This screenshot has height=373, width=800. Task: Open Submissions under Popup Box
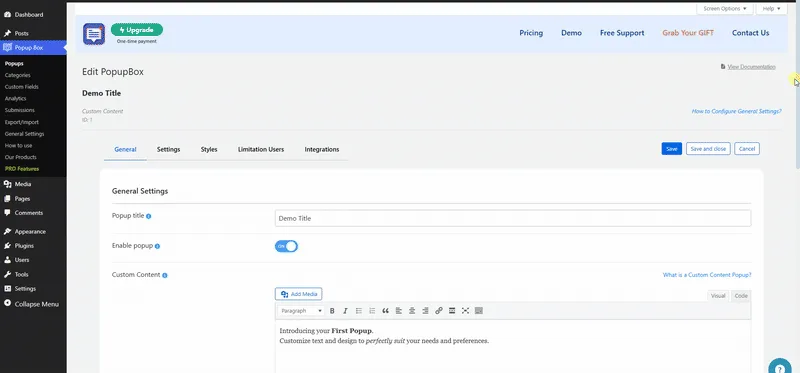click(x=19, y=110)
